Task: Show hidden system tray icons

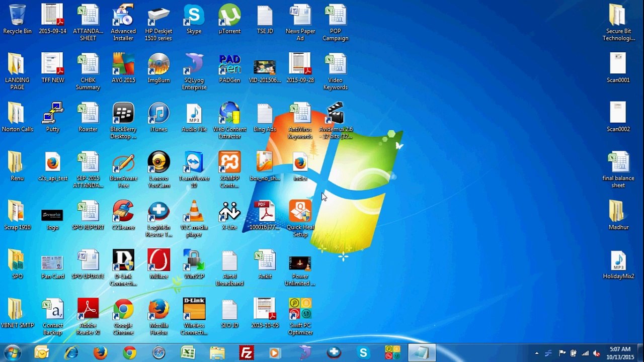Action: (x=537, y=353)
